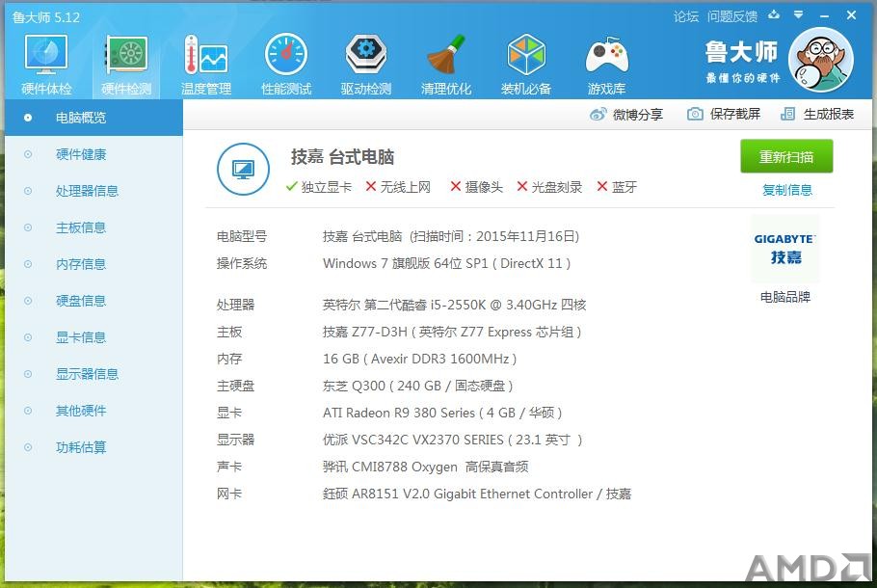877x588 pixels.
Task: Open 温度管理 temperature management icon
Action: pos(206,64)
